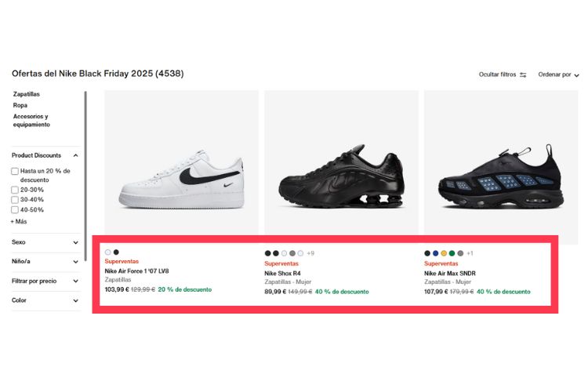
Task: Open the Nike Air Force 1 '07 LV8 title link
Action: pos(136,271)
